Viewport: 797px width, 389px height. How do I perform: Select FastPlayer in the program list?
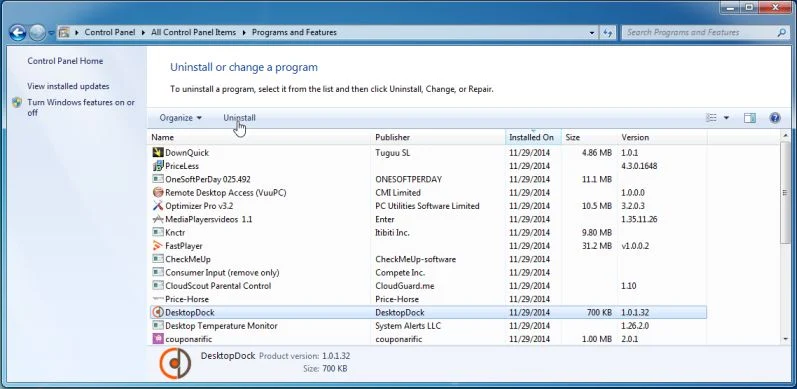[184, 246]
